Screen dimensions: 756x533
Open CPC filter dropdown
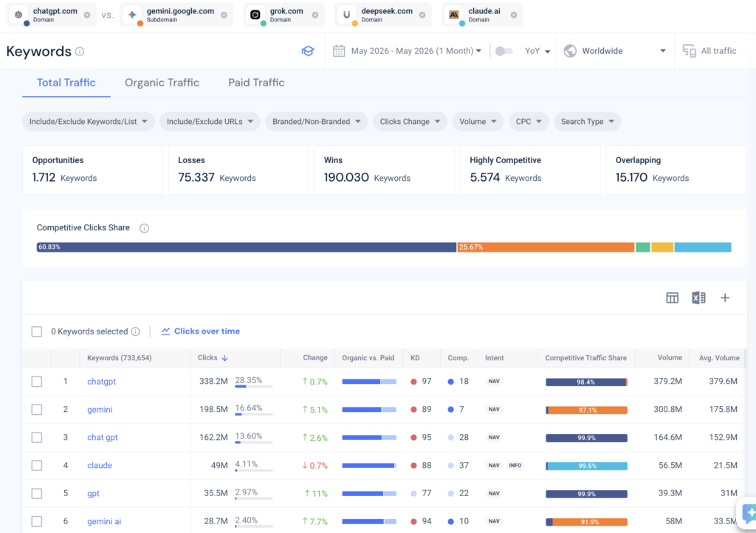pos(529,122)
